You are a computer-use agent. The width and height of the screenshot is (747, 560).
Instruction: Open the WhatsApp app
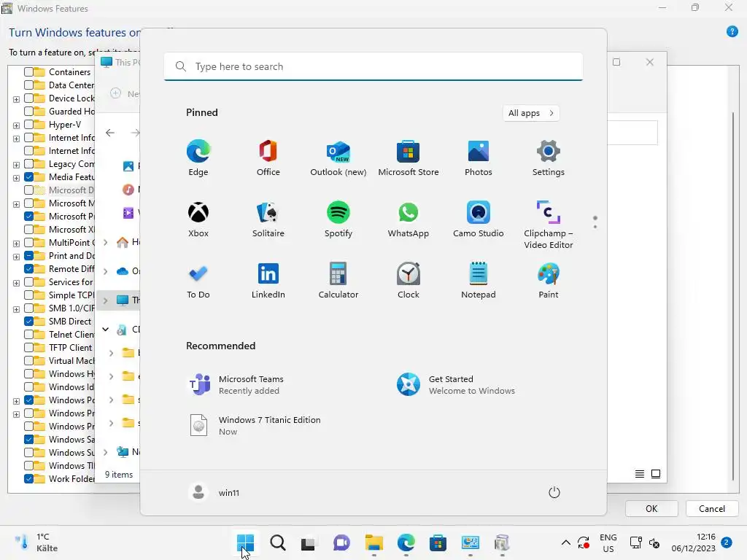click(409, 219)
